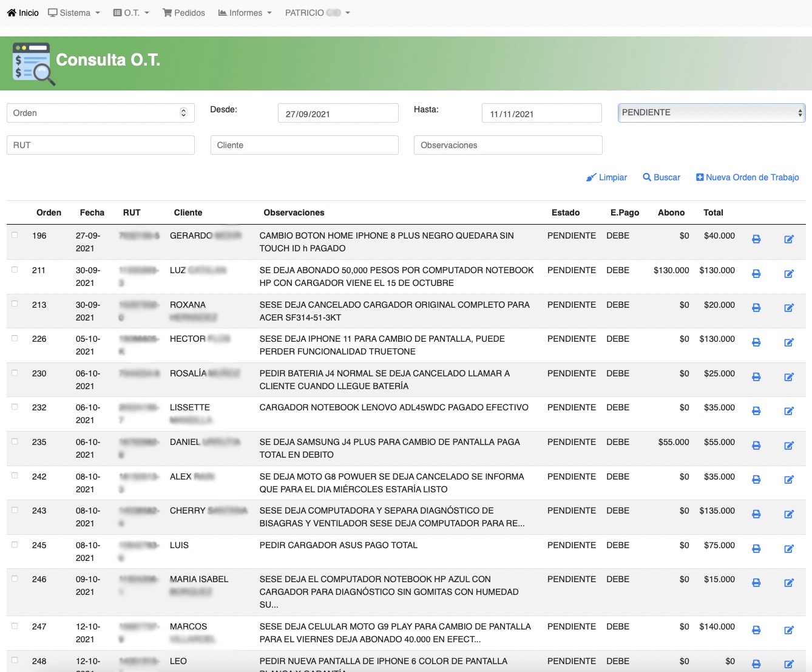This screenshot has height=672, width=812.
Task: Mark the checkbox for order 230
Action: click(15, 373)
